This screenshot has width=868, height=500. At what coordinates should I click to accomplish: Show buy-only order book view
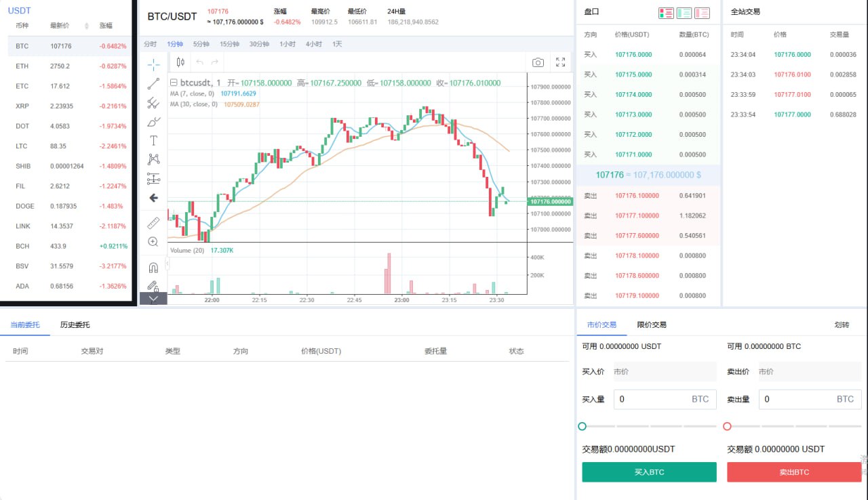pos(684,13)
